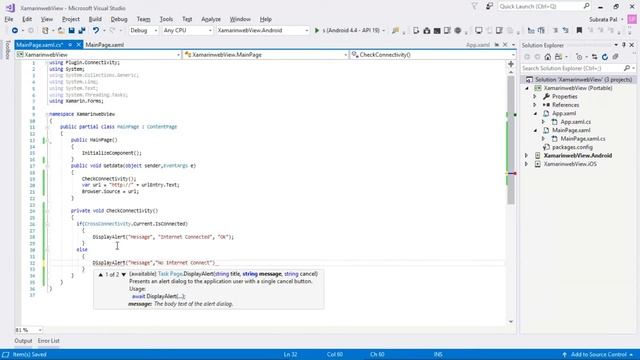Expand the XamarinwebView.Android project node
Image resolution: width=640 pixels, height=360 pixels.
(x=527, y=156)
